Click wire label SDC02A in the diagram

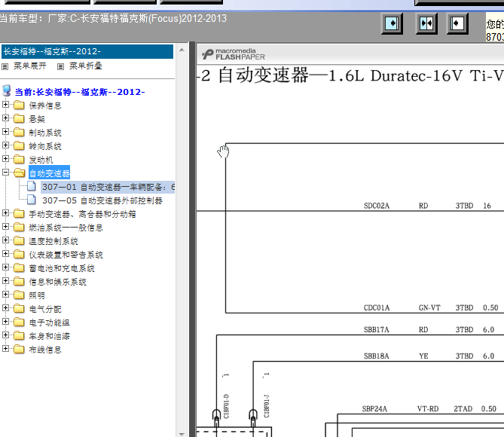(377, 206)
